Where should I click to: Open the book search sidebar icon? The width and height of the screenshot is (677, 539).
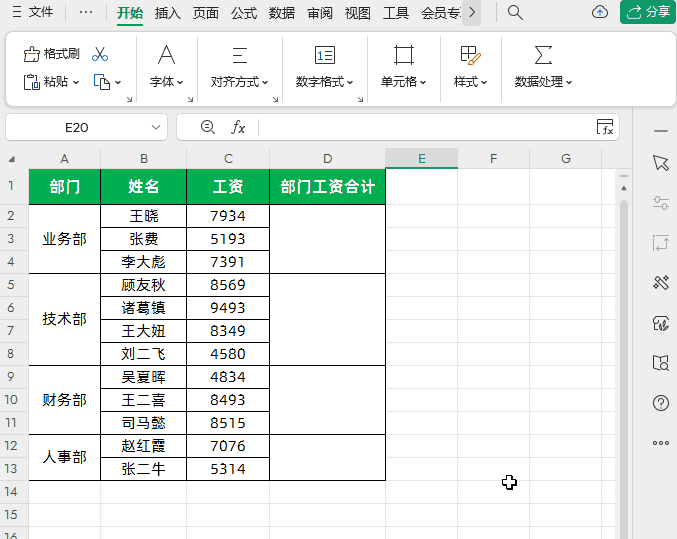tap(661, 363)
